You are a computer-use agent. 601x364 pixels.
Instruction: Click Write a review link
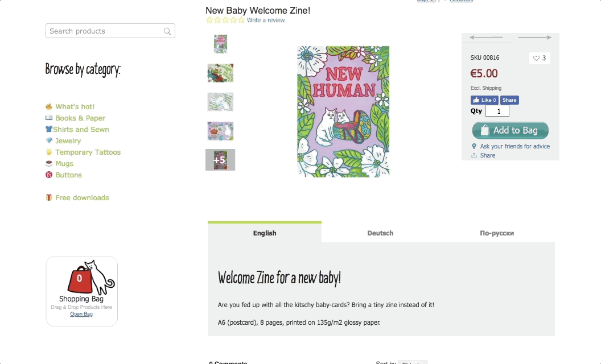(266, 20)
